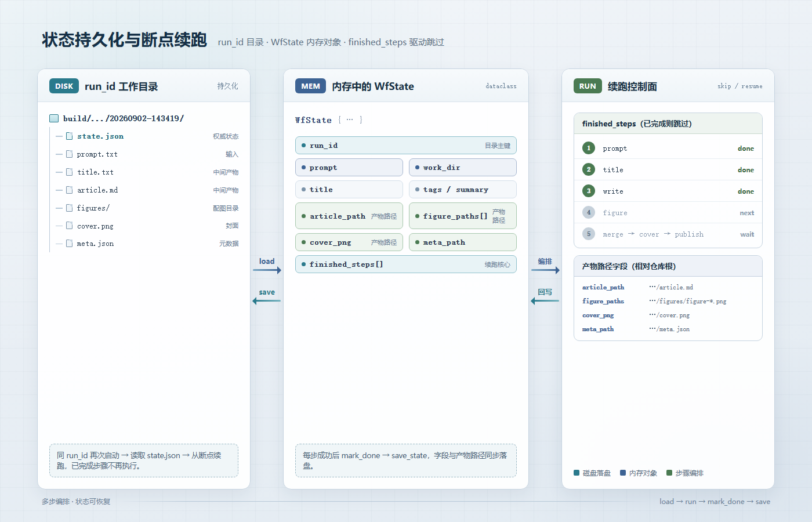Click the mark_done note box under WfState

click(406, 461)
